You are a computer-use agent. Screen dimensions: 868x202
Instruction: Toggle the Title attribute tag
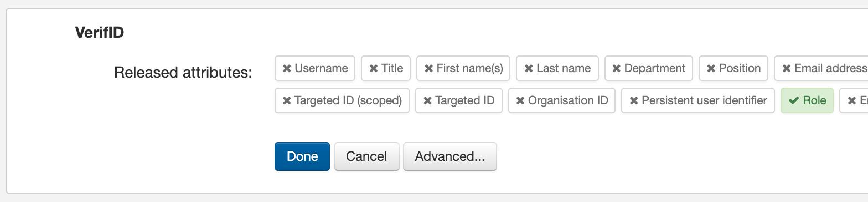(386, 68)
